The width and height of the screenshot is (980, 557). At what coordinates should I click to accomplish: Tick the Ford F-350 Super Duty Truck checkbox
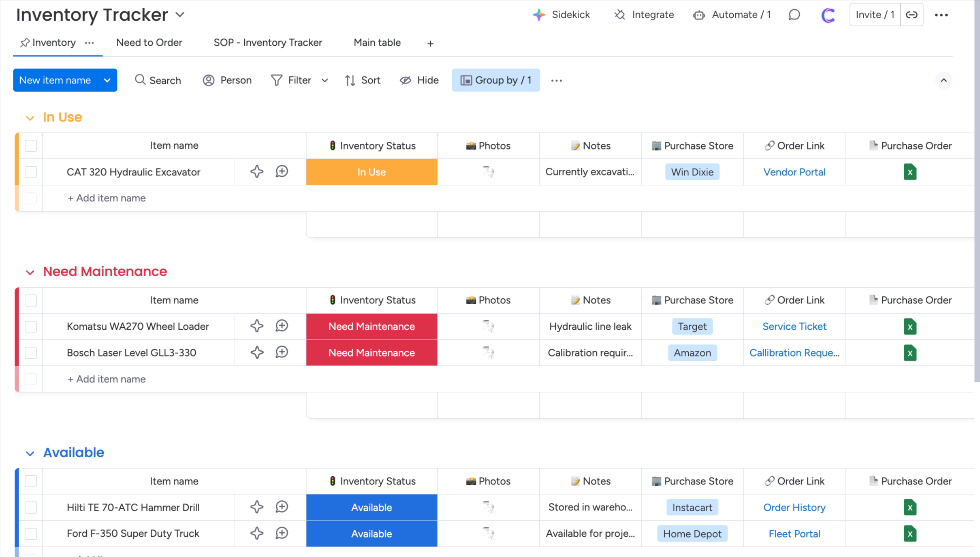[31, 534]
